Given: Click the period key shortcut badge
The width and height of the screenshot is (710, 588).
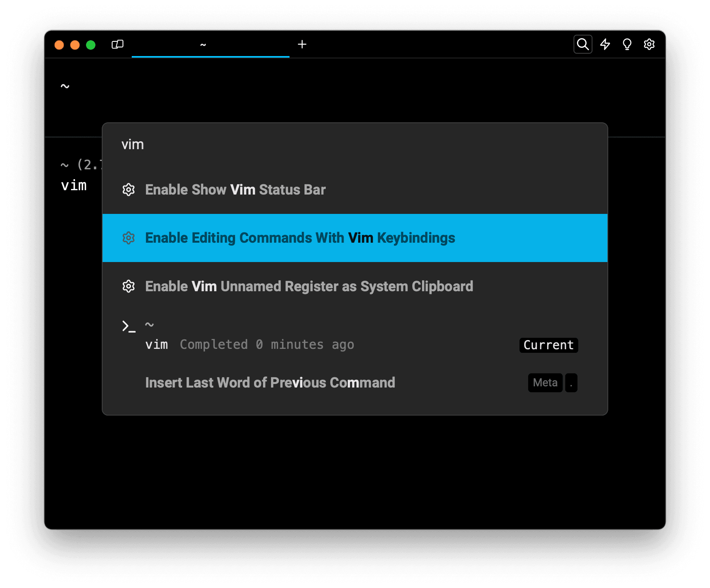Looking at the screenshot, I should (571, 383).
